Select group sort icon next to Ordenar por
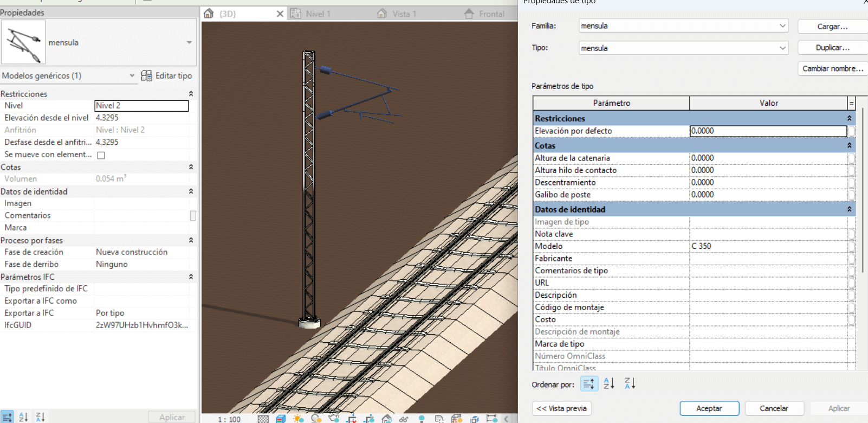The image size is (868, 423). click(589, 383)
